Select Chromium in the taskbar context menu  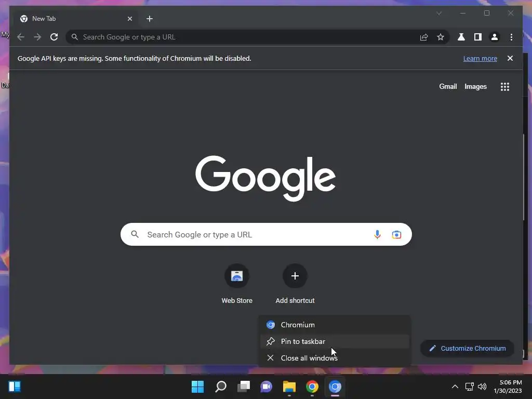click(335, 325)
